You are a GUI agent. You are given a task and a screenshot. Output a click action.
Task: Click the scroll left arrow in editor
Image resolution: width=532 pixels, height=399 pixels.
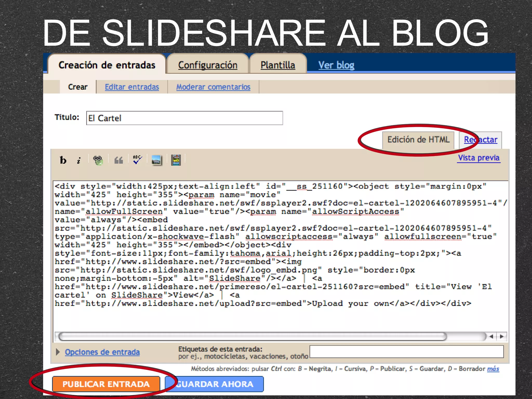coord(491,337)
